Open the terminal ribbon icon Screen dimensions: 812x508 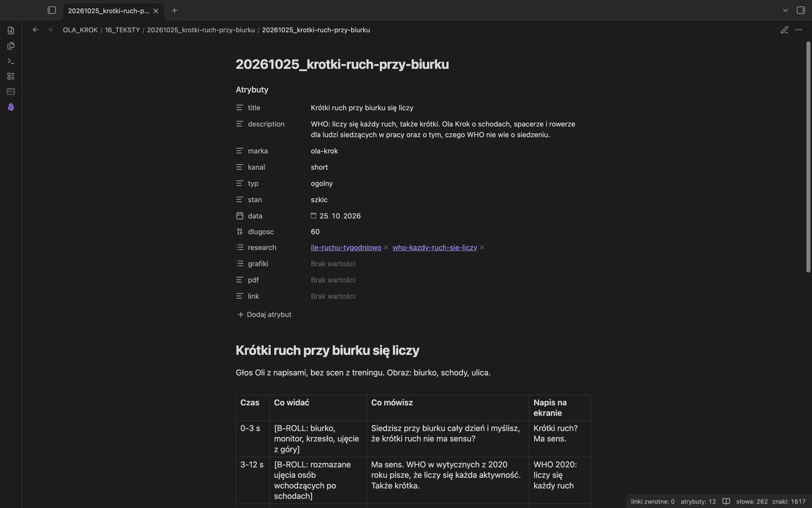[11, 91]
